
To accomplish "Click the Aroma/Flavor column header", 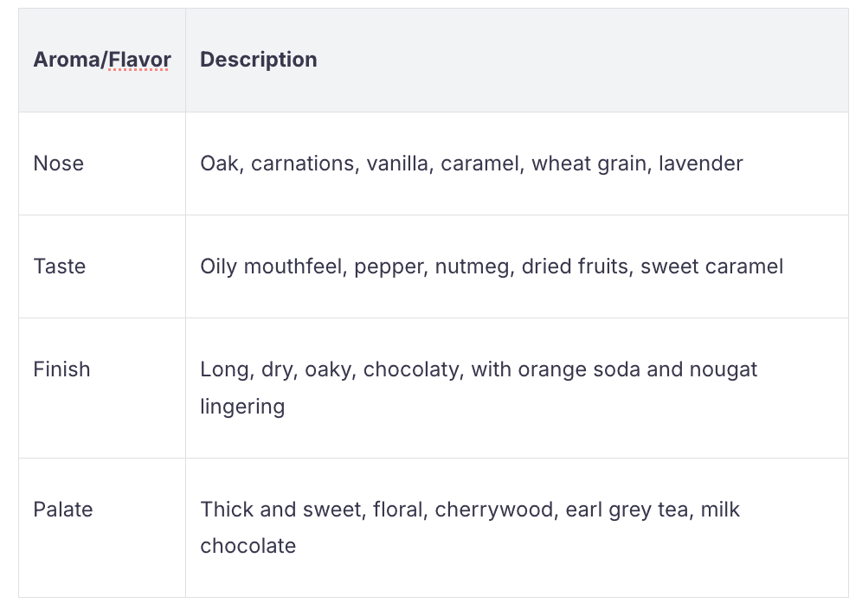I will click(102, 60).
